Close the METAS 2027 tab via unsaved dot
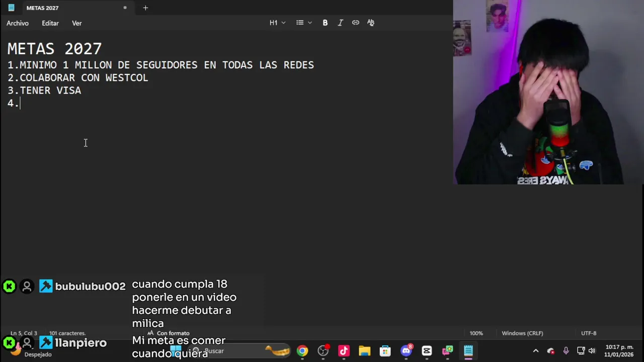Image resolution: width=644 pixels, height=362 pixels. point(125,8)
